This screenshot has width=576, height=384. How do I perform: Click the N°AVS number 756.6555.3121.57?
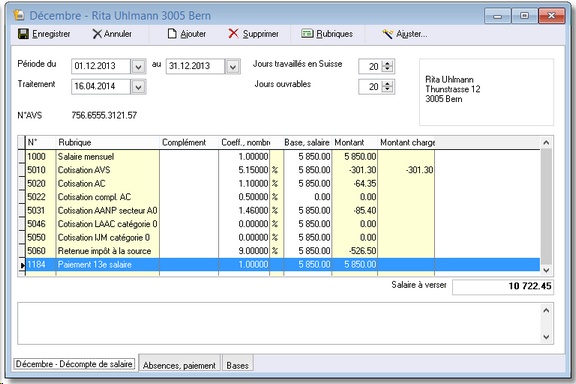(x=104, y=115)
